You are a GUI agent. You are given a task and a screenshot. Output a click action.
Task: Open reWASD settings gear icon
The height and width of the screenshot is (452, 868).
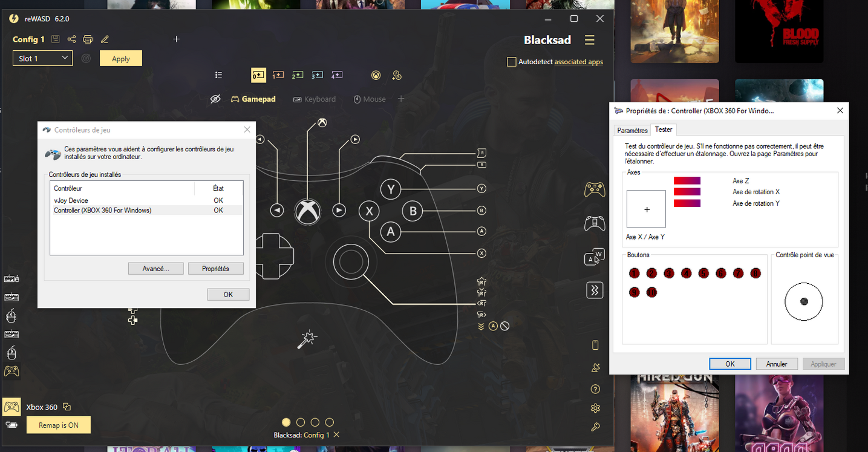tap(595, 408)
